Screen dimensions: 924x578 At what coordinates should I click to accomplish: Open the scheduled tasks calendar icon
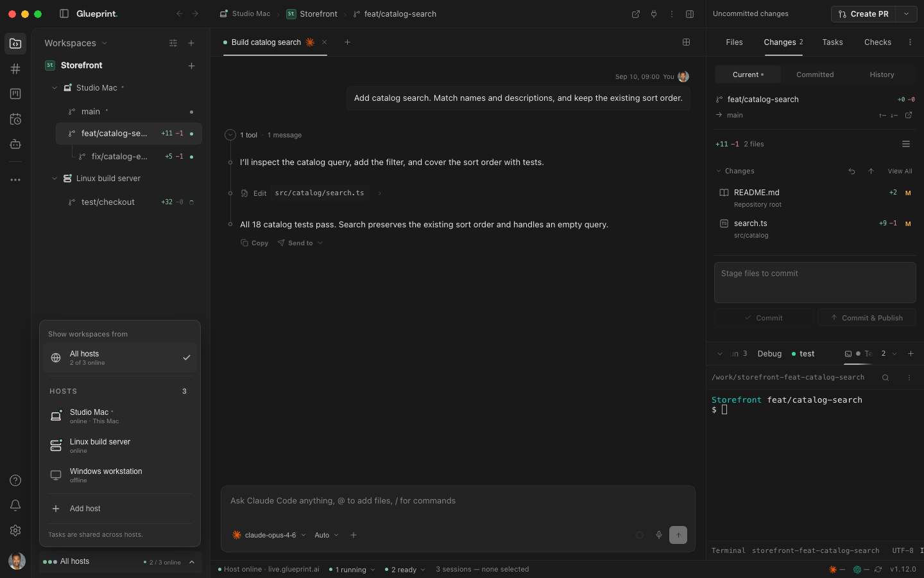pos(15,119)
